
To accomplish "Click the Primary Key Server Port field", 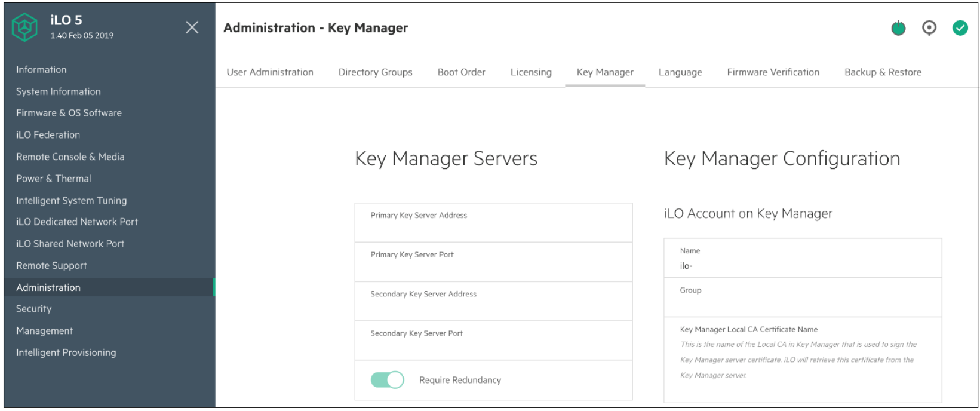I will click(x=493, y=262).
